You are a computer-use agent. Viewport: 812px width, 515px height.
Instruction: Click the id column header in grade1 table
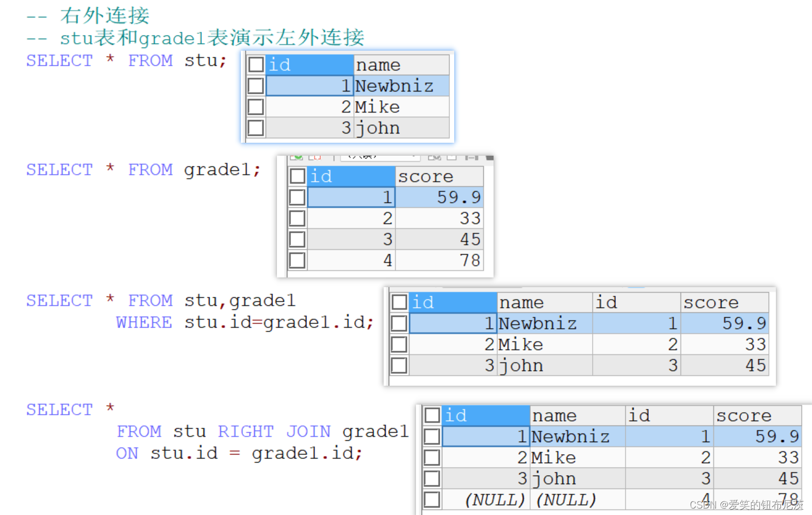tap(351, 176)
